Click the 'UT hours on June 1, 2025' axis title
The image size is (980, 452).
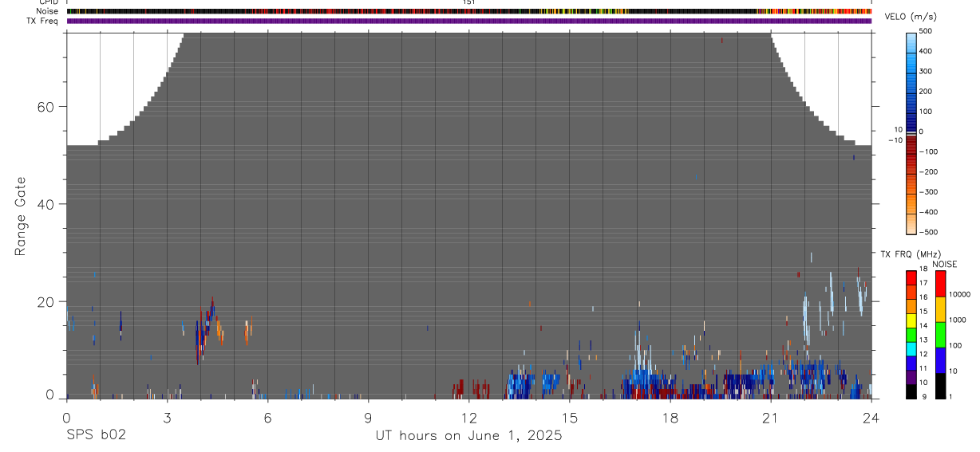click(469, 435)
